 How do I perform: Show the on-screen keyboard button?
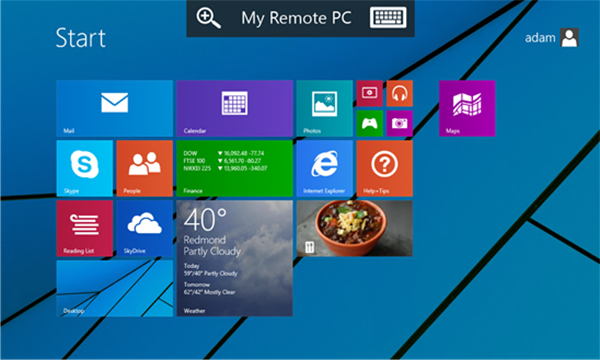pos(388,18)
